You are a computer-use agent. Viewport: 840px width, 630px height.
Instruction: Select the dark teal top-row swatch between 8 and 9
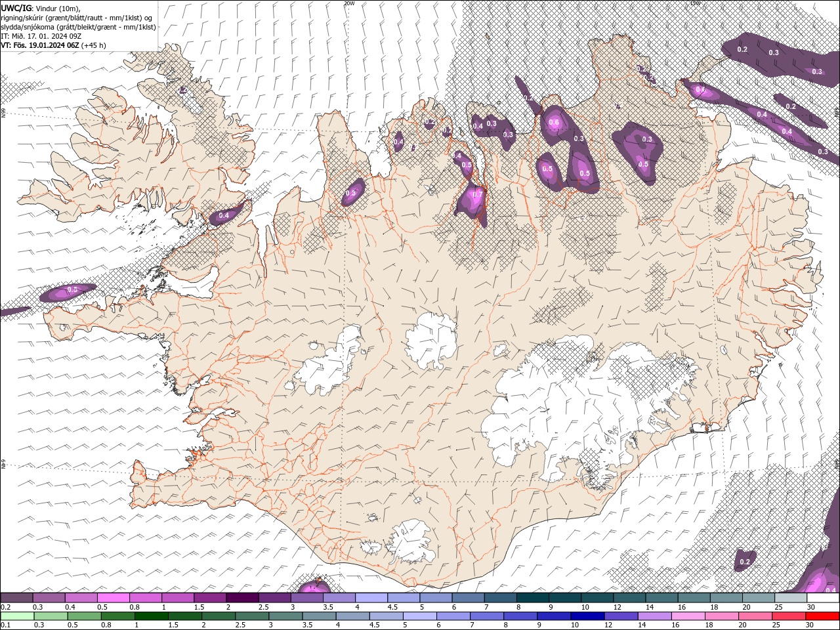[x=532, y=598]
